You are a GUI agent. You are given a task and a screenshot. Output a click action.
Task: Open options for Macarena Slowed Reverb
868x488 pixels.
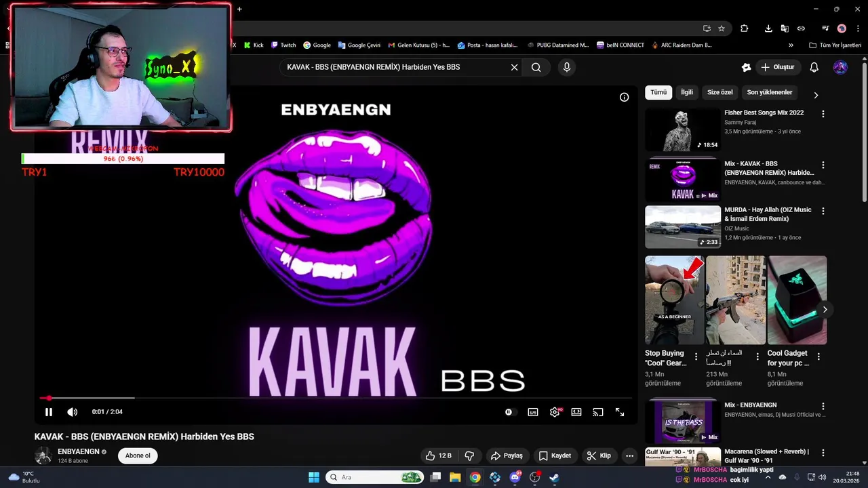point(823,453)
